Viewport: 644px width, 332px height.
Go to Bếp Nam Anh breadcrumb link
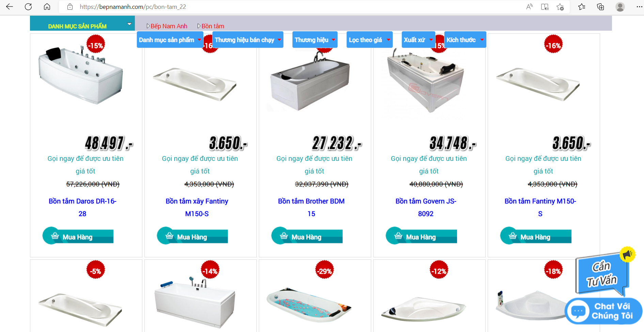(x=169, y=26)
